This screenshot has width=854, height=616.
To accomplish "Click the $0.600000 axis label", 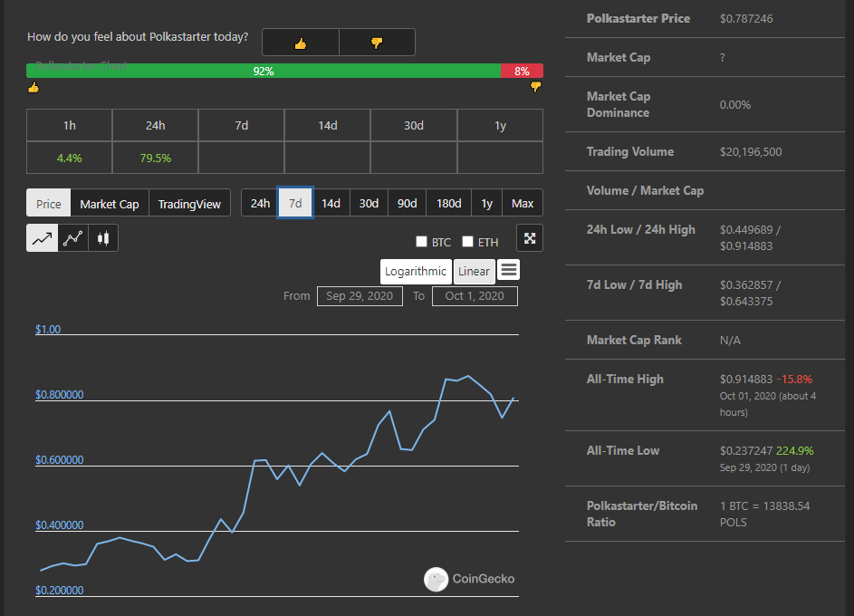I will coord(60,459).
